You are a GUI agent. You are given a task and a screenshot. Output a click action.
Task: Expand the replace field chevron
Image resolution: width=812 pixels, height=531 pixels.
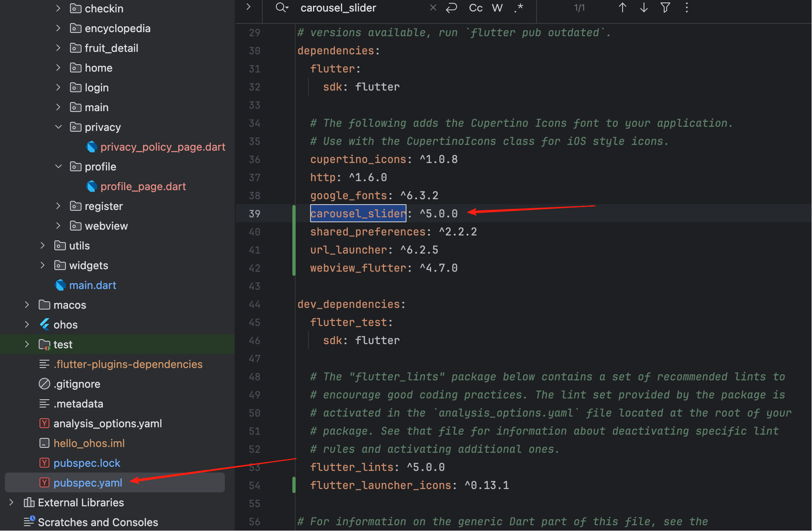coord(248,7)
